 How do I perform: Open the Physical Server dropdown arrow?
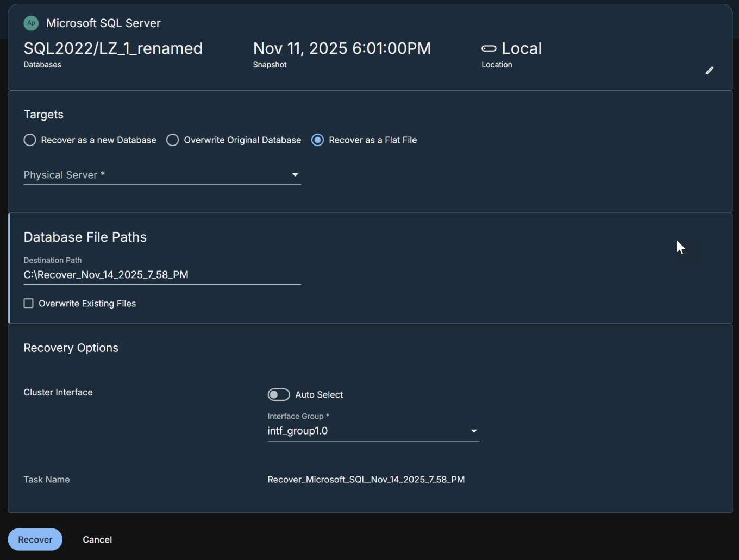click(295, 175)
